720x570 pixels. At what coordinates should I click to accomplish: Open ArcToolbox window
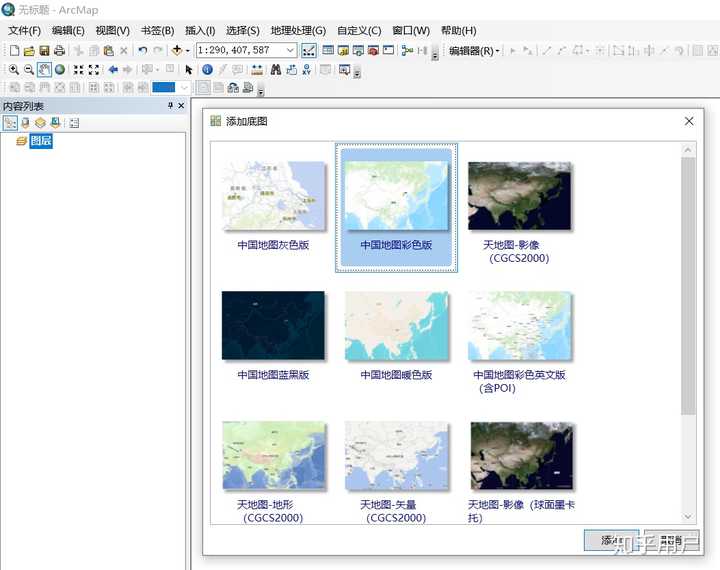373,51
